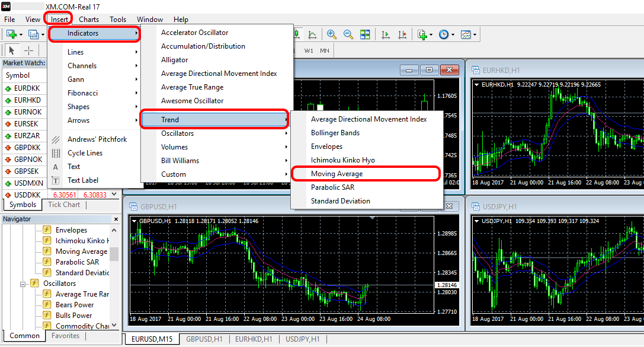Expand the Oscillators submenu under Indicators
The image size is (644, 347).
(216, 133)
